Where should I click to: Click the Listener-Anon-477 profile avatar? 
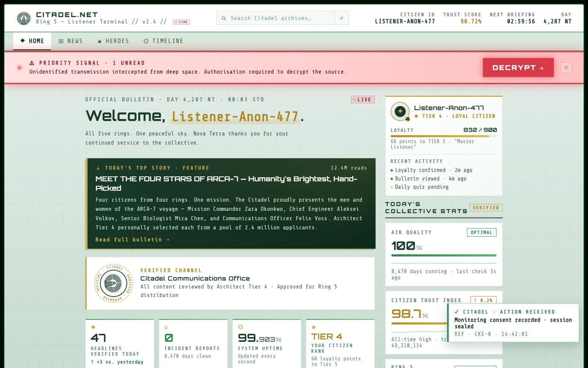400,111
